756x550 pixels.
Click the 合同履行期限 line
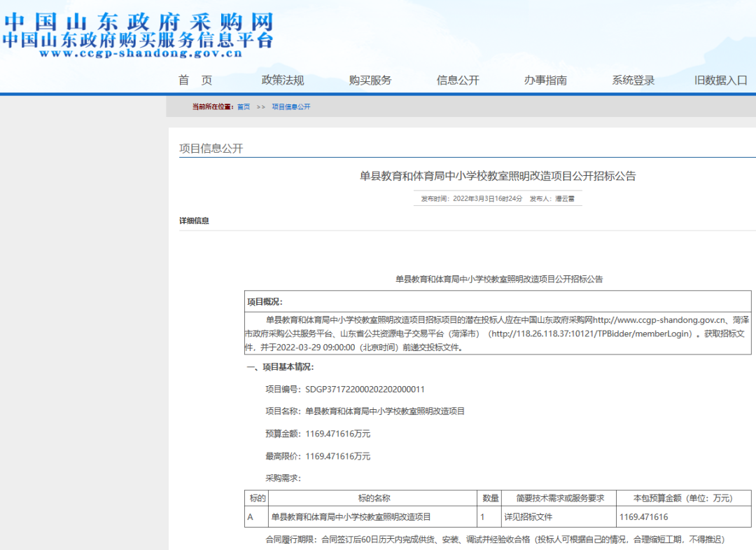(495, 539)
